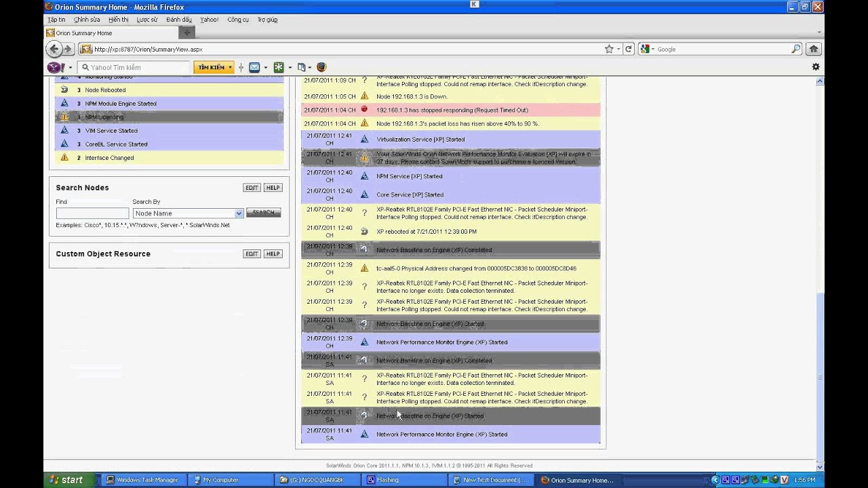
Task: Click the Node 192.168.1.3 is Down text
Action: click(412, 96)
